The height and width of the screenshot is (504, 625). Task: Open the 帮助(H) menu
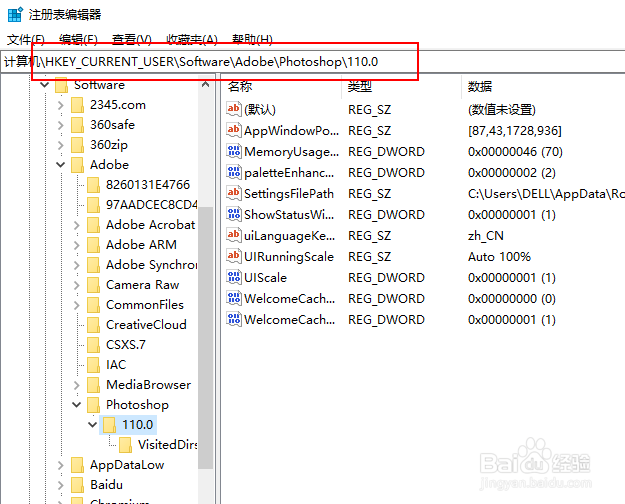tap(252, 39)
